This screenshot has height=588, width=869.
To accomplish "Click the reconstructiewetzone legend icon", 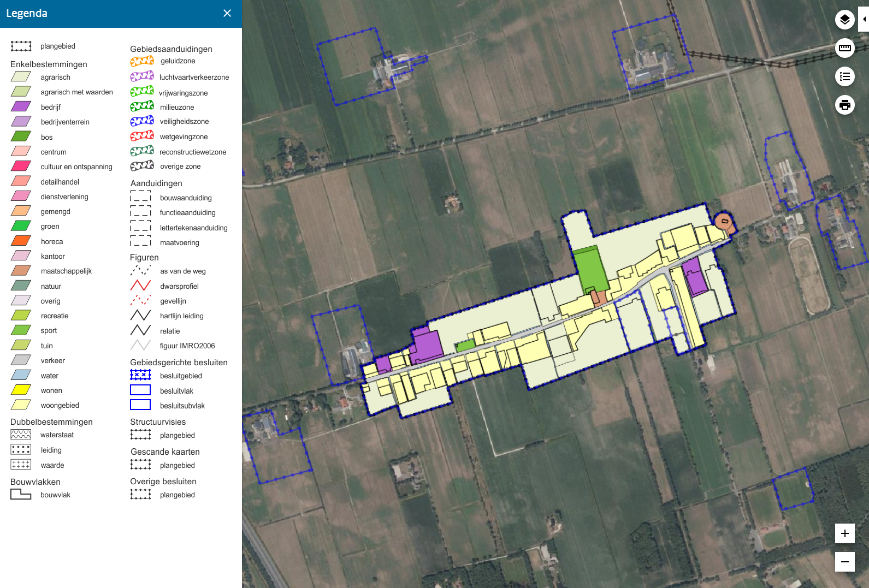I will pos(142,151).
